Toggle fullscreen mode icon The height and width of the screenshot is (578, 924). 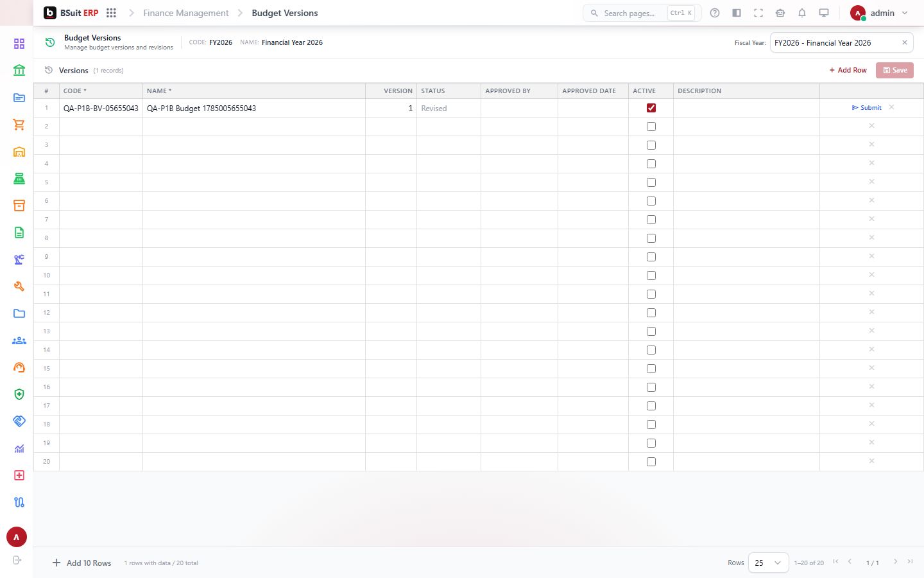tap(758, 13)
